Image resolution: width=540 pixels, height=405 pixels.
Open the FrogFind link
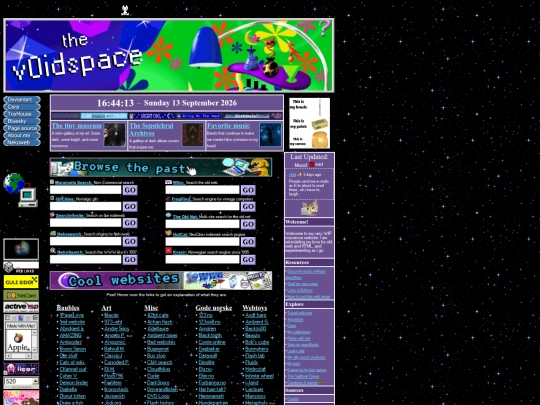[181, 199]
